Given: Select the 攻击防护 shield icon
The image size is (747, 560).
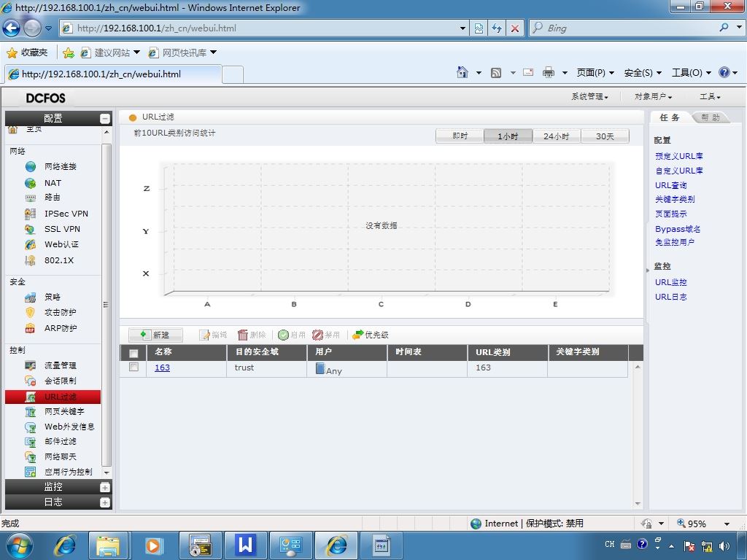Looking at the screenshot, I should (31, 312).
